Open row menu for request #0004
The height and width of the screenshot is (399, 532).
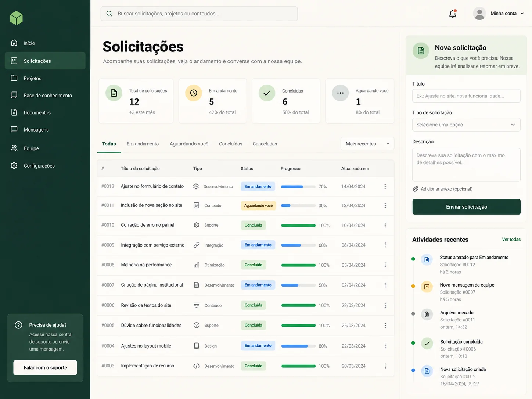(x=385, y=346)
